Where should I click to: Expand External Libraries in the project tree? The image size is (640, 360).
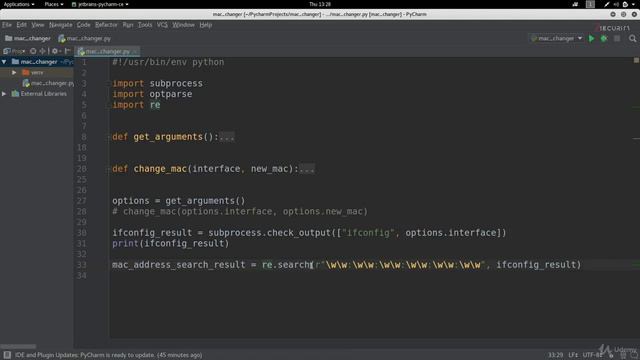(x=4, y=94)
